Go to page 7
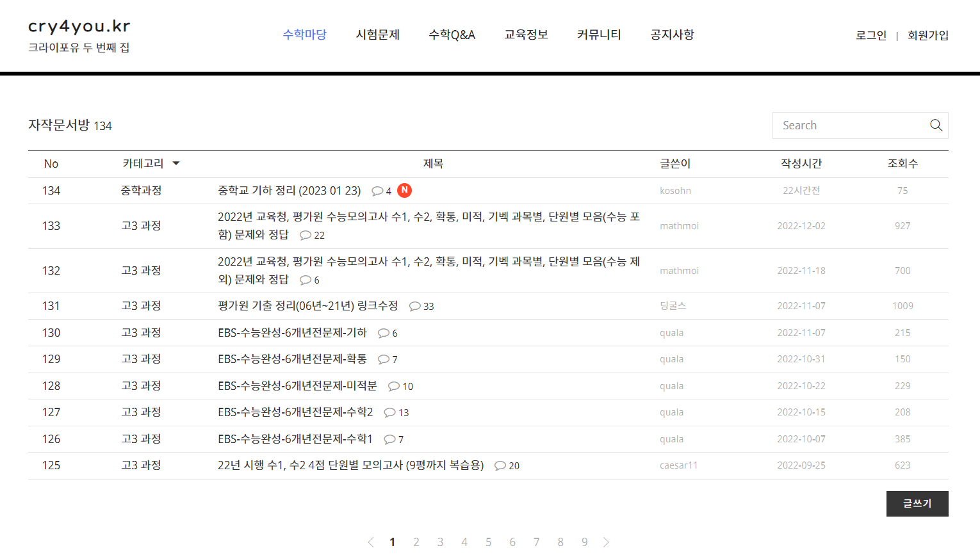Screen dimensions: 980x555 537,542
